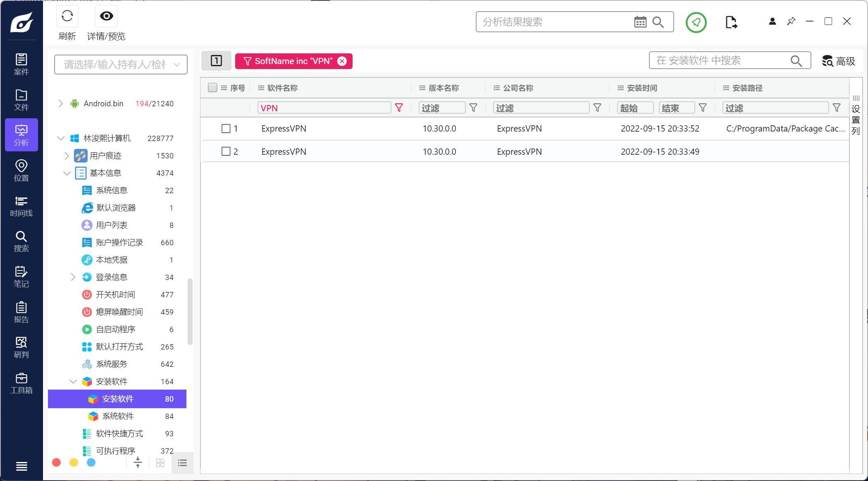The image size is (868, 481).
Task: Click the Refresh (刷新) toolbar icon
Action: point(67,17)
